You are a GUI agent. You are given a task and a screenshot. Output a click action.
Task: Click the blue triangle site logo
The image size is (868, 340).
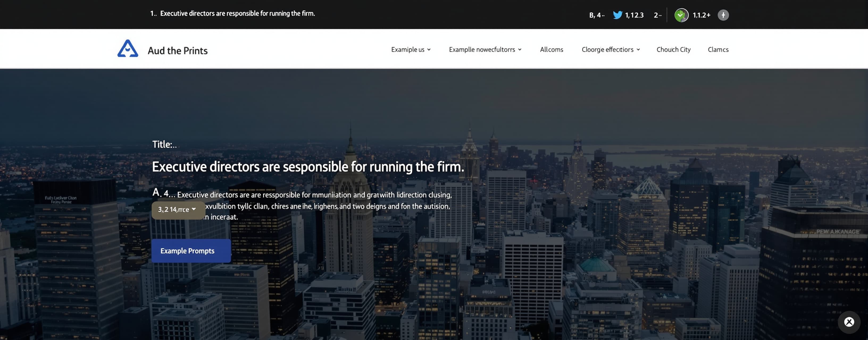pyautogui.click(x=128, y=48)
